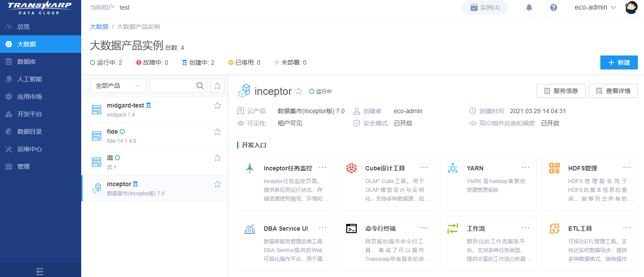This screenshot has width=644, height=277.
Task: Favorite inceptor star in instance list
Action: [x=217, y=184]
